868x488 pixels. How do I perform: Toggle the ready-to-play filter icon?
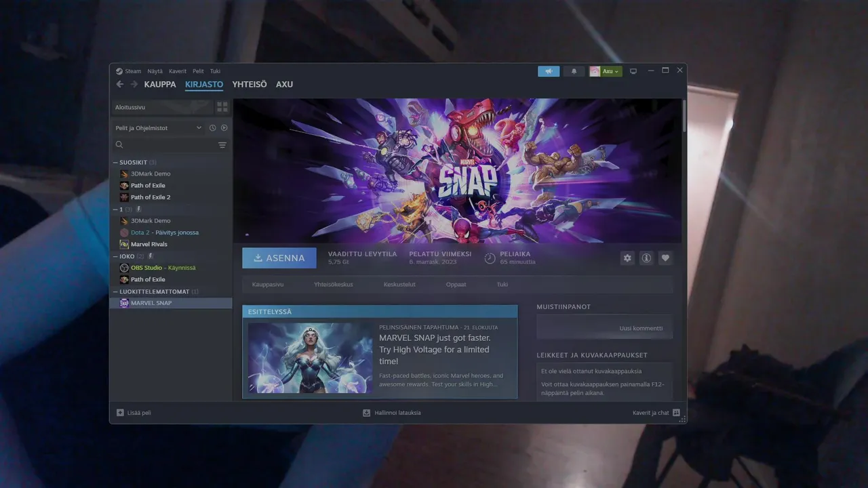click(x=224, y=127)
